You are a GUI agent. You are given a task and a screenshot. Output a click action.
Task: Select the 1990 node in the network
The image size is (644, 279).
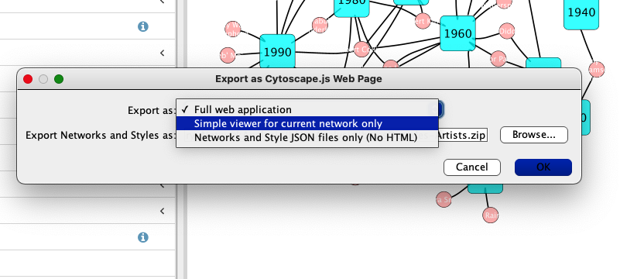click(278, 52)
